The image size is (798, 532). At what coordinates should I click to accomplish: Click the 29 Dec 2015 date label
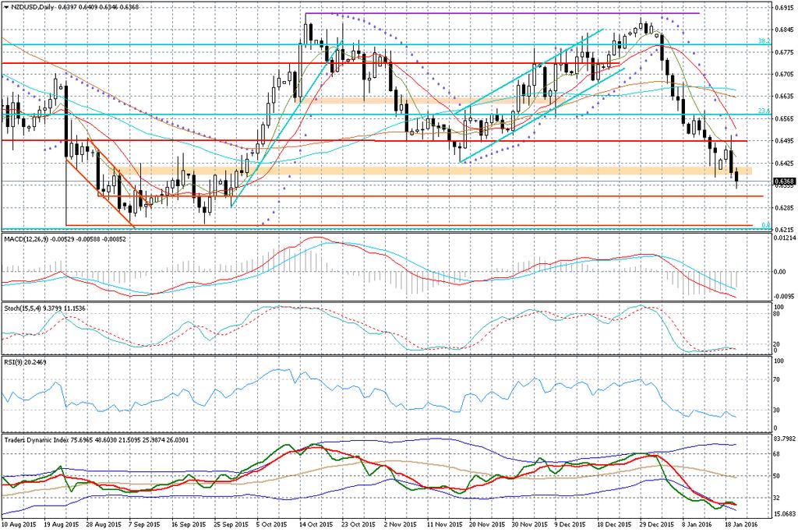pos(656,524)
